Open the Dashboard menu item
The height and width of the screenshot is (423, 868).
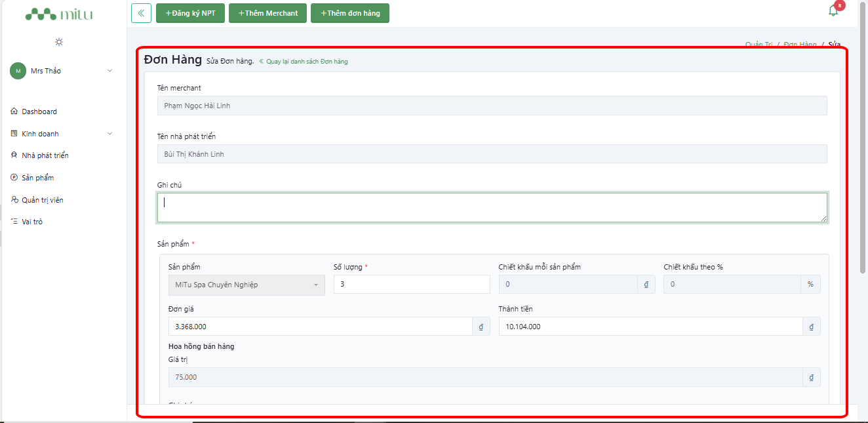[x=39, y=111]
